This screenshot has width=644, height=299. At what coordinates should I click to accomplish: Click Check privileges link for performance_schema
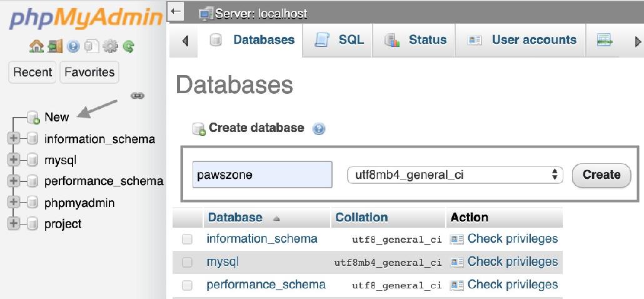pyautogui.click(x=513, y=284)
